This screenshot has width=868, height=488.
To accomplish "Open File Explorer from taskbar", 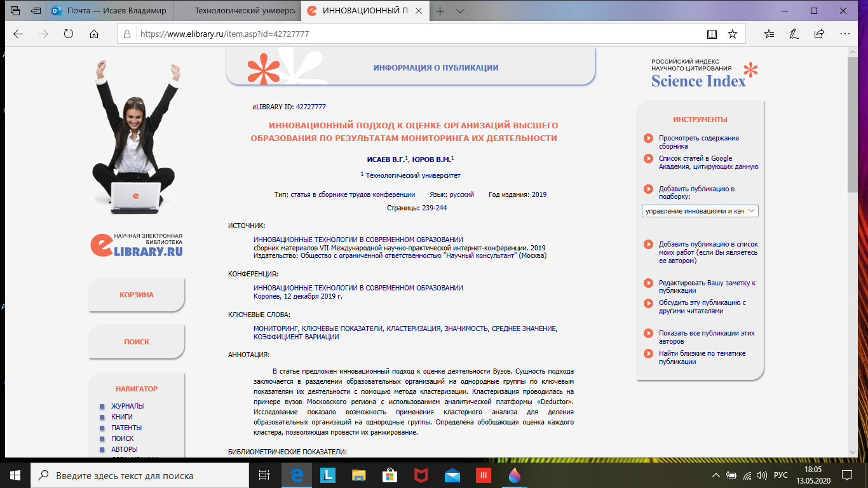I will [x=359, y=475].
